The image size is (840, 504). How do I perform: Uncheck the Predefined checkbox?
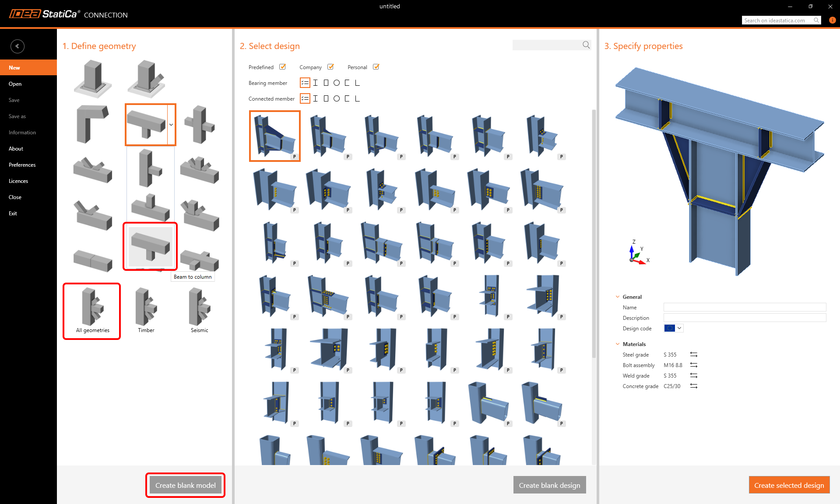point(282,67)
